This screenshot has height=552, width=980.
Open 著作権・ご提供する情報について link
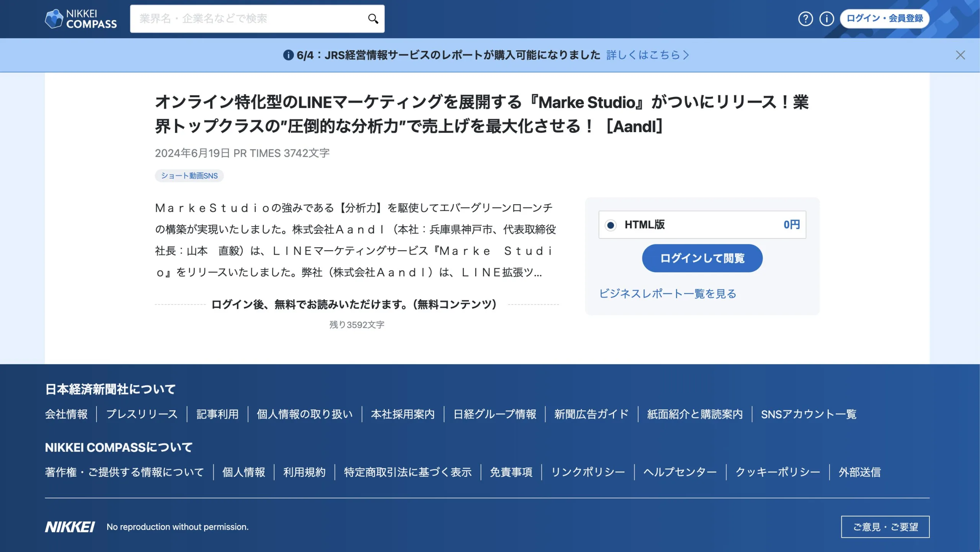tap(124, 472)
